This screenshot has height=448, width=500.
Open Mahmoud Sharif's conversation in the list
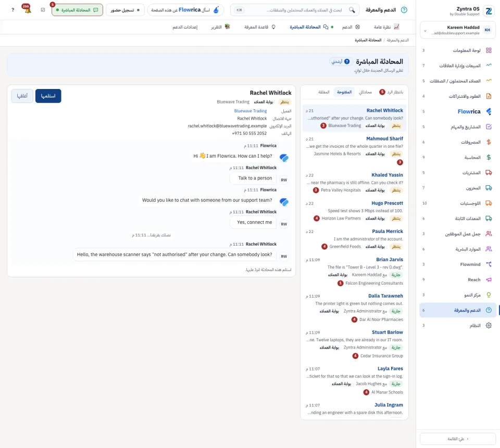point(354,150)
